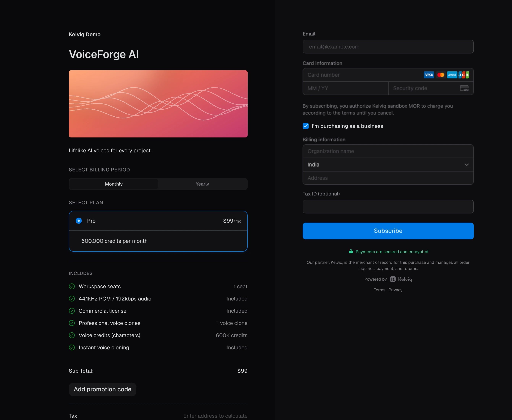Open the Terms link
512x420 pixels.
point(379,290)
